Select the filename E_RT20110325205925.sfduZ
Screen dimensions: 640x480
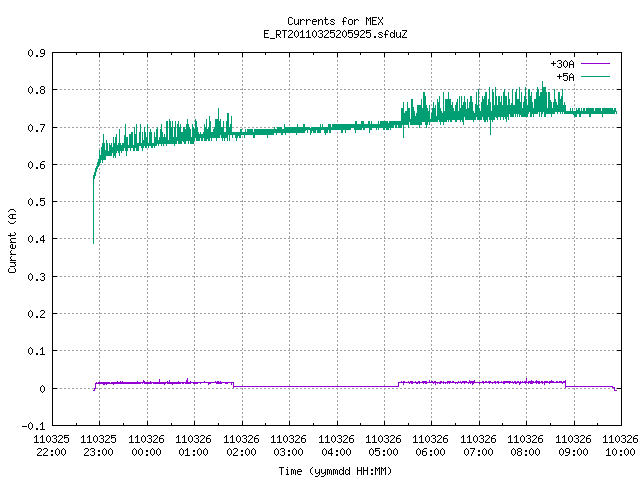335,34
